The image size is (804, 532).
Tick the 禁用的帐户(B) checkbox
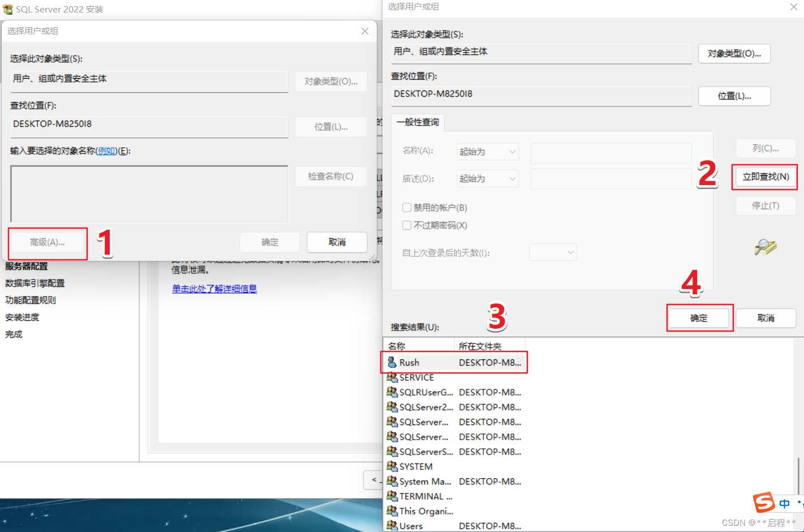coord(407,207)
